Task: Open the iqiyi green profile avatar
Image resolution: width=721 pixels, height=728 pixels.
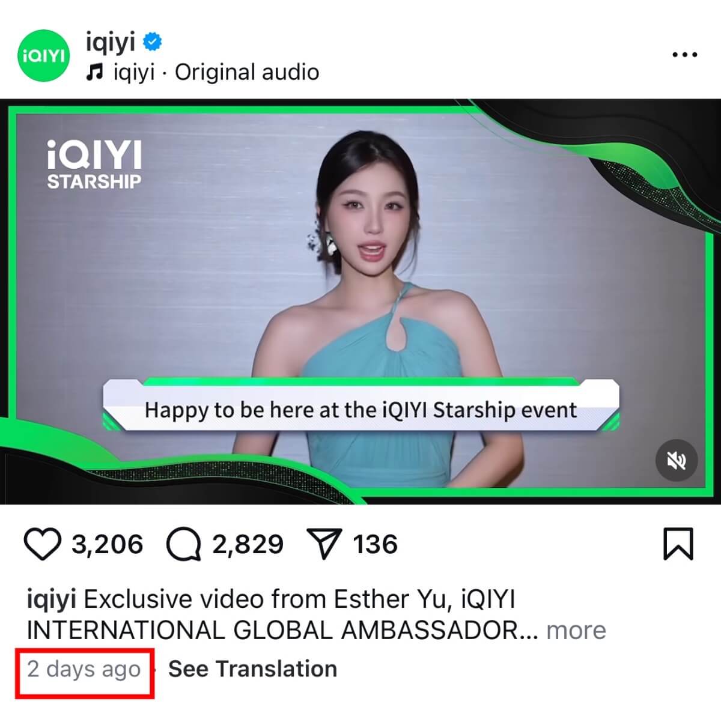Action: (43, 56)
